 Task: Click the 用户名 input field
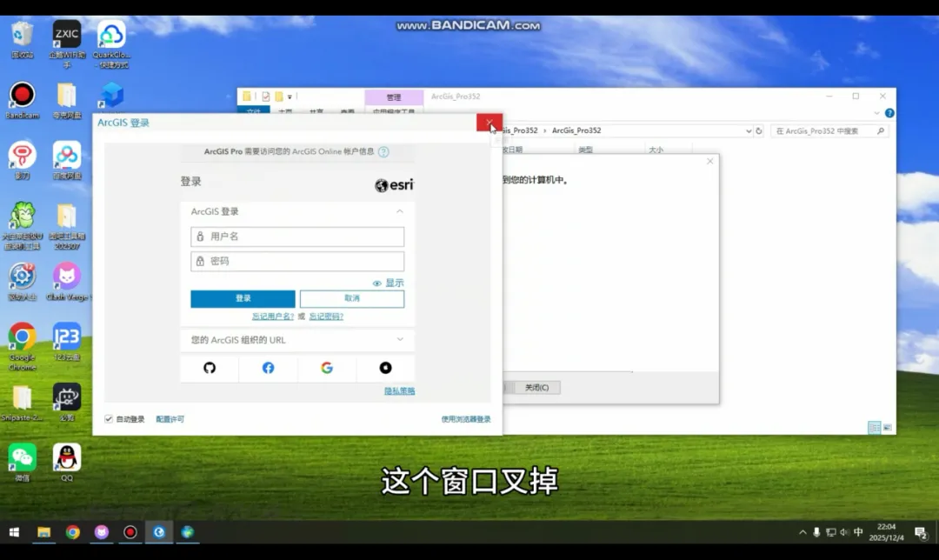[297, 237]
